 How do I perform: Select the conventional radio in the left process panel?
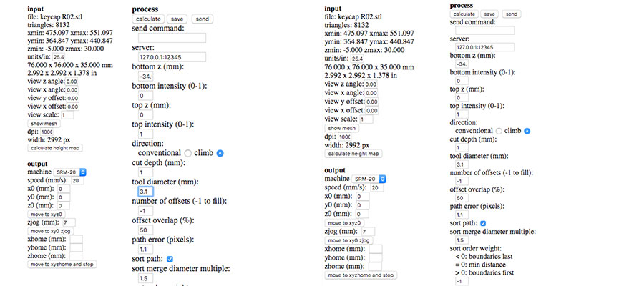tap(187, 153)
